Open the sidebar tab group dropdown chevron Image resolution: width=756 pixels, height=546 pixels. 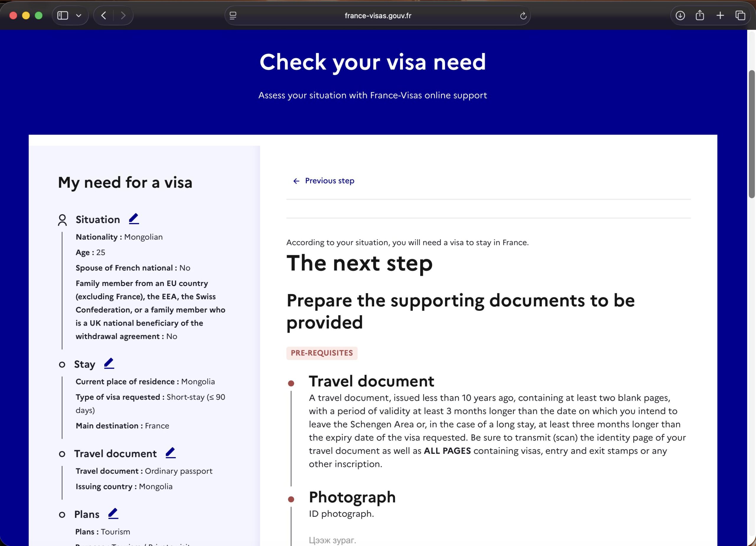point(79,16)
